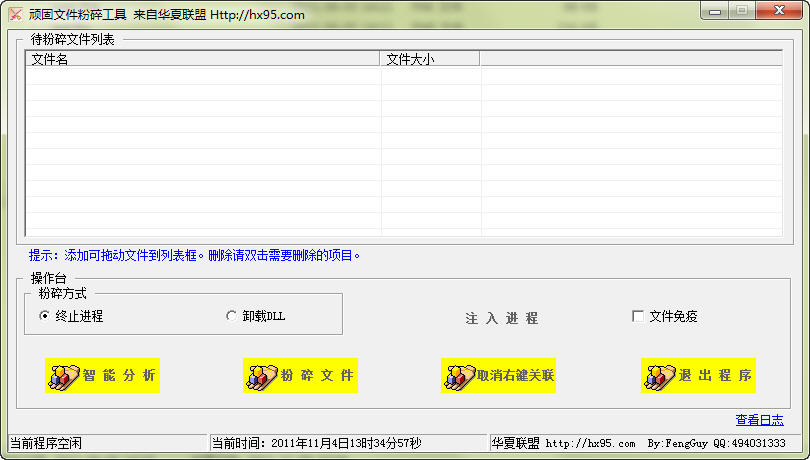Enable the 文件免疫 checkbox
This screenshot has height=460, width=810.
[x=638, y=316]
